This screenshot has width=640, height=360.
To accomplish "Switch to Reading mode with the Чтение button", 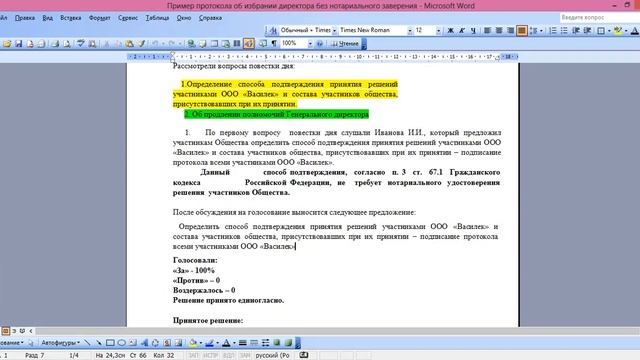I will (345, 44).
